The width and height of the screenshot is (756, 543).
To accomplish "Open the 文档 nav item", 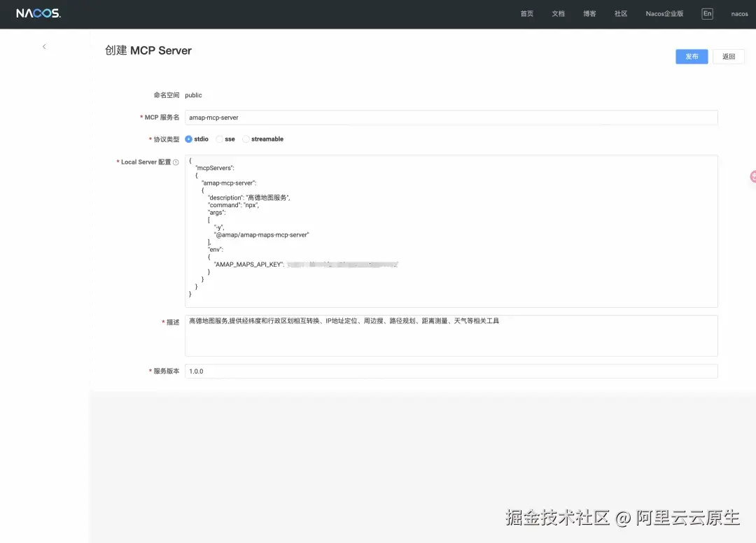I will (559, 14).
